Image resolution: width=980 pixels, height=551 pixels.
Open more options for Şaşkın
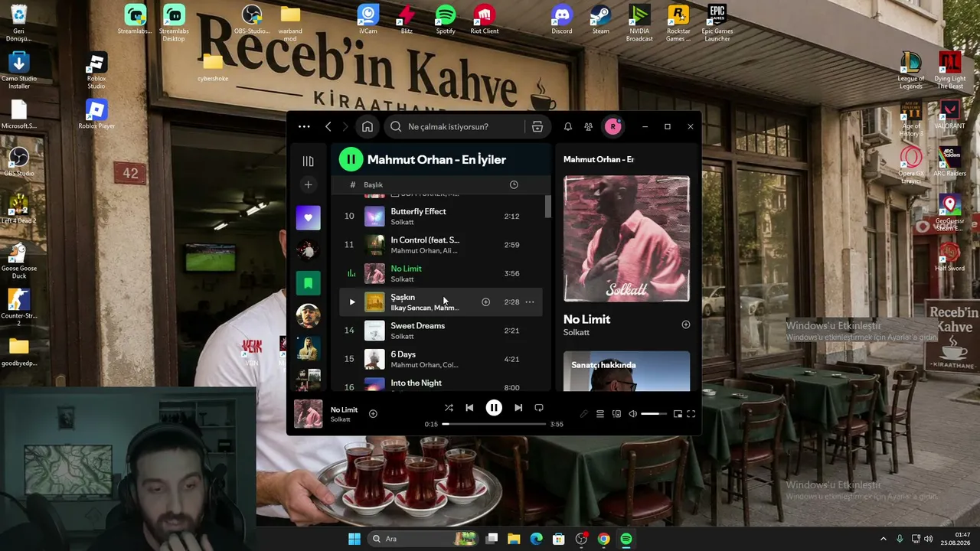click(530, 302)
